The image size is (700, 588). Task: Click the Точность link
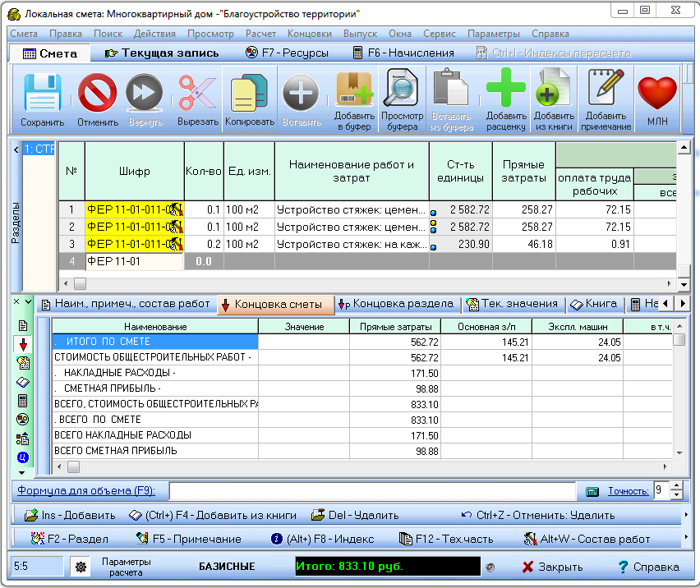click(x=629, y=491)
